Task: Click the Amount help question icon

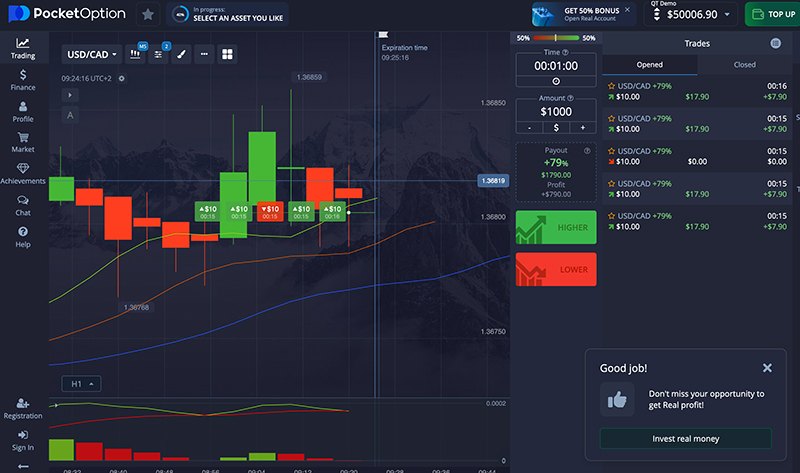Action: click(x=570, y=98)
